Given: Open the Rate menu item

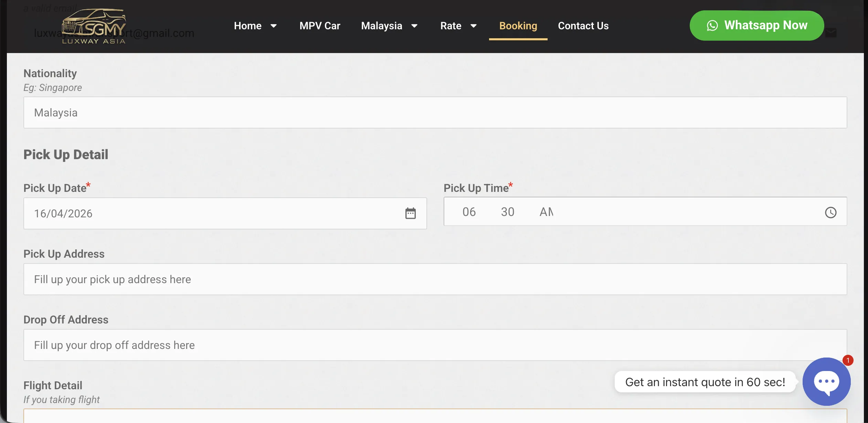Looking at the screenshot, I should [x=451, y=26].
